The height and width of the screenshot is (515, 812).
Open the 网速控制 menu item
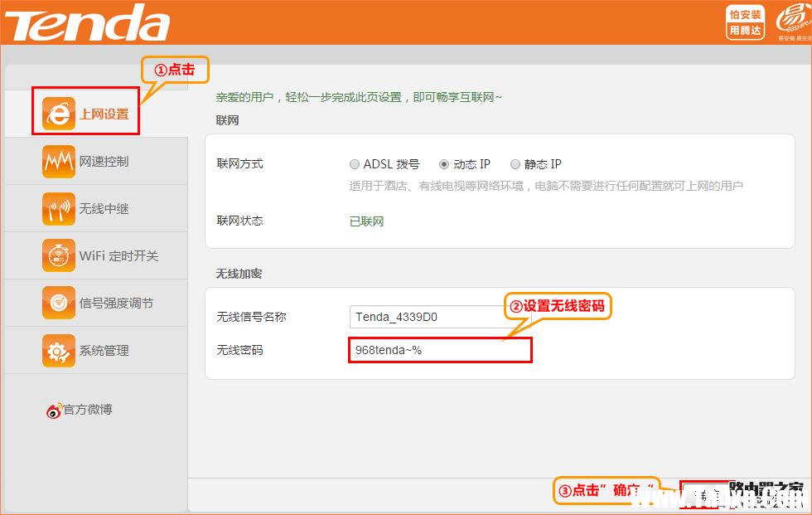click(x=96, y=161)
